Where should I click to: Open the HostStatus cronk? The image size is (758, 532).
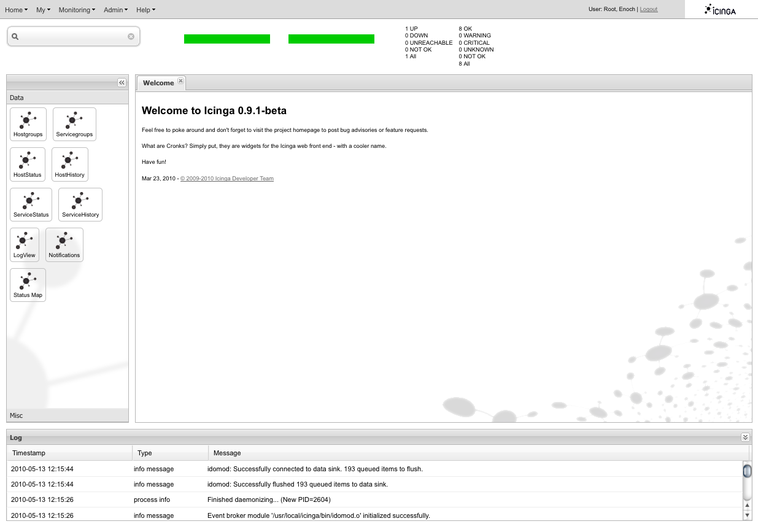pyautogui.click(x=28, y=164)
